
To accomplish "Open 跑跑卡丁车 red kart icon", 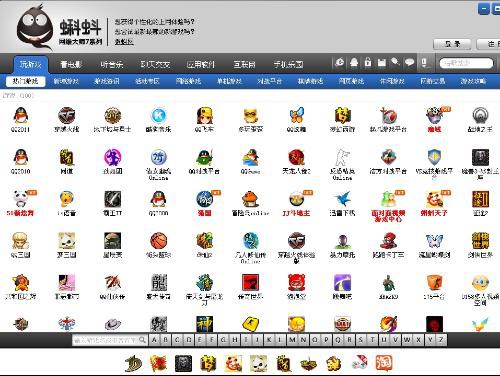I will [388, 241].
